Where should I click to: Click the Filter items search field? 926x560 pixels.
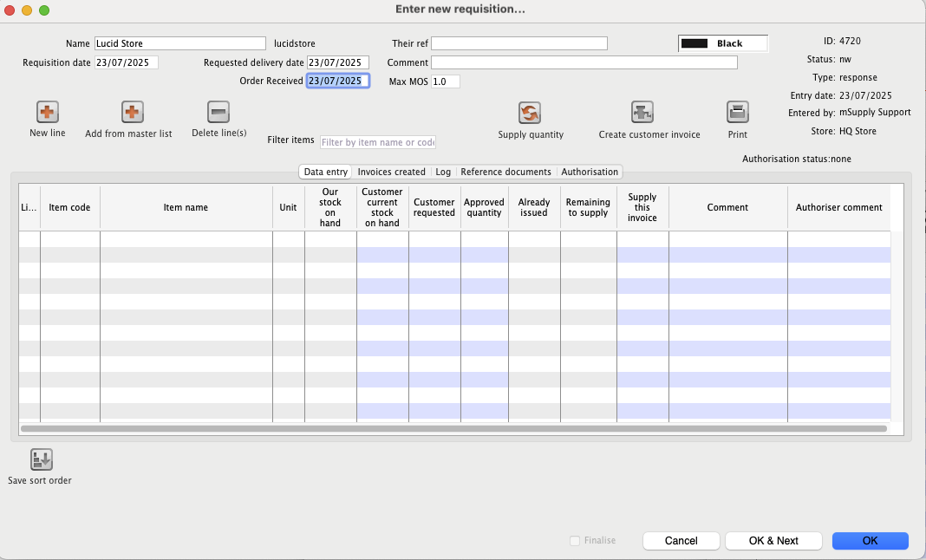377,142
